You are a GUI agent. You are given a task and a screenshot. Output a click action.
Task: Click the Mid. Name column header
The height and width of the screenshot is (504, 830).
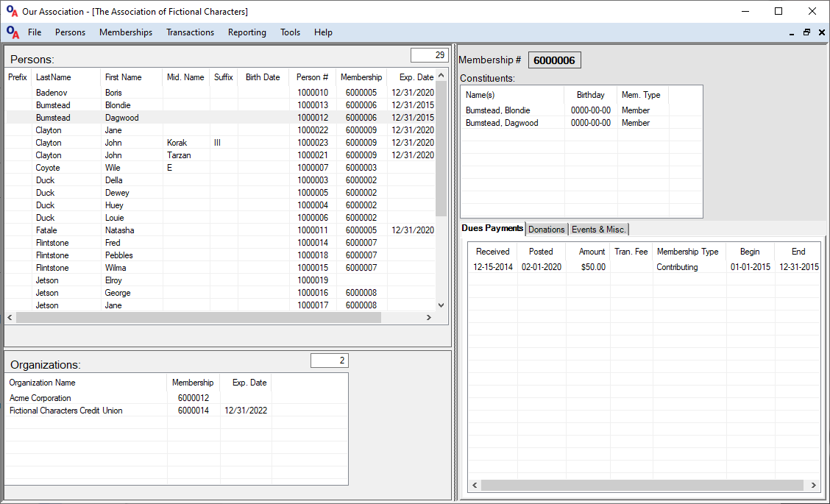coord(186,77)
